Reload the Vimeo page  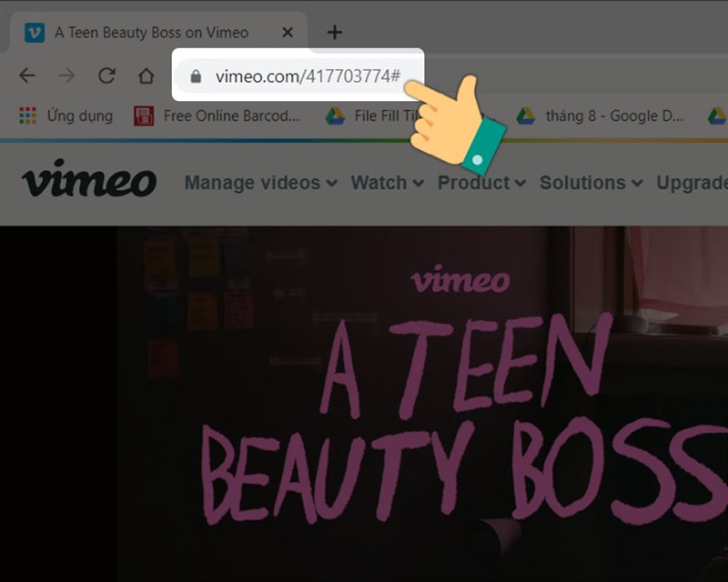(106, 75)
